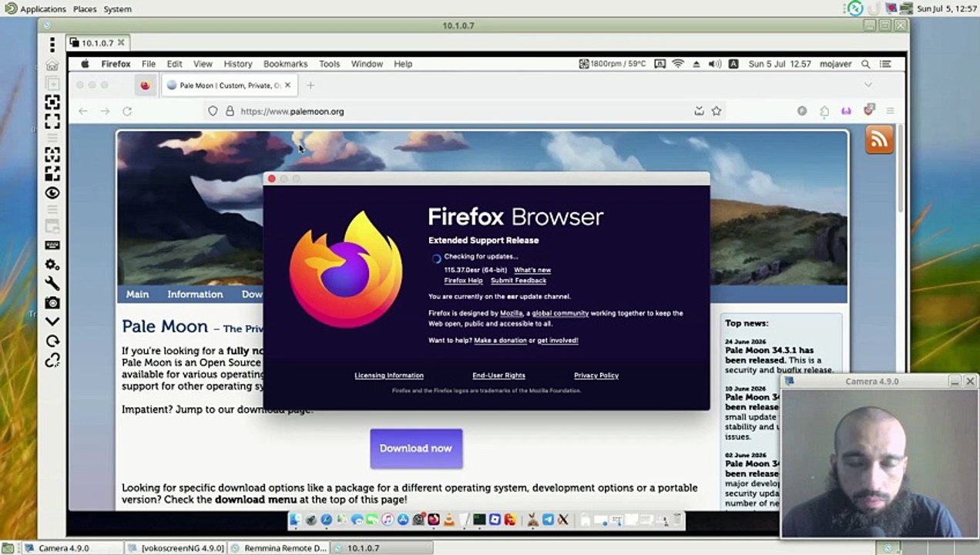980x555 pixels.
Task: Click Make a donation link
Action: (500, 340)
